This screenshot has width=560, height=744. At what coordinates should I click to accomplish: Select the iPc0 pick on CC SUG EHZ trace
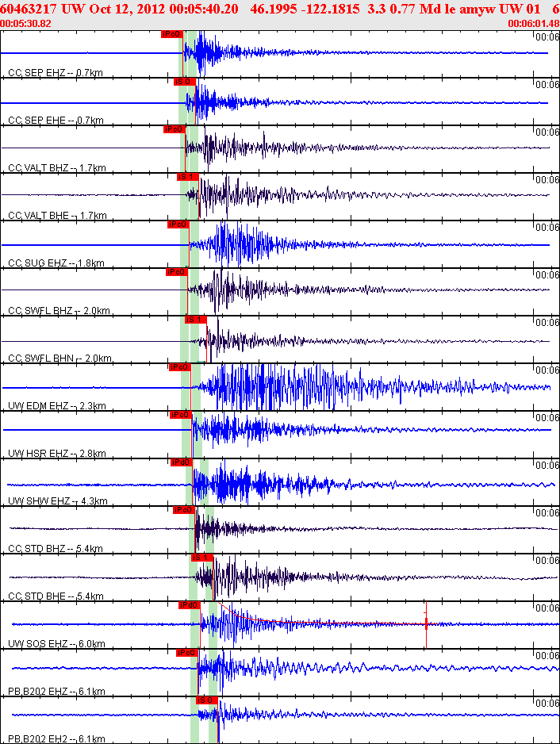178,224
